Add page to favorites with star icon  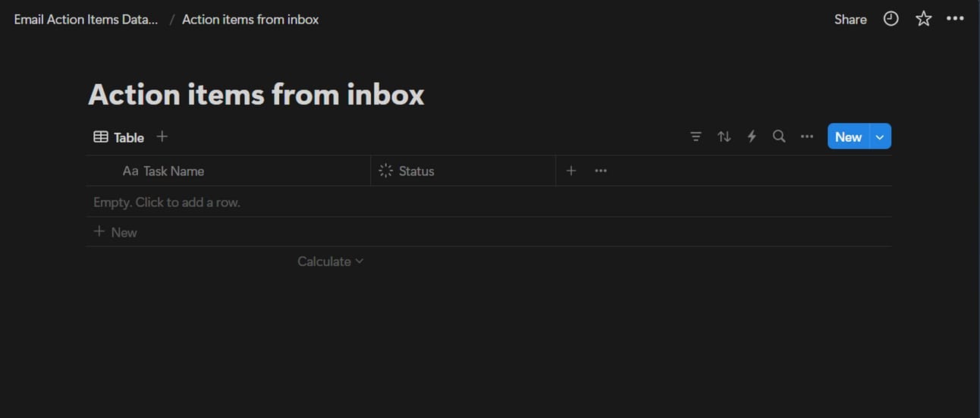(923, 19)
